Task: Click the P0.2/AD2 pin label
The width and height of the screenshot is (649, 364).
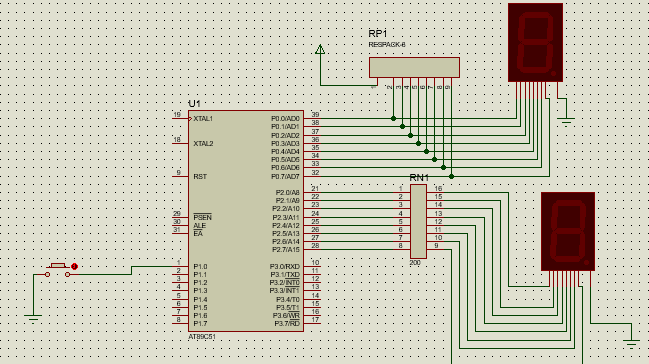Action: pos(285,135)
